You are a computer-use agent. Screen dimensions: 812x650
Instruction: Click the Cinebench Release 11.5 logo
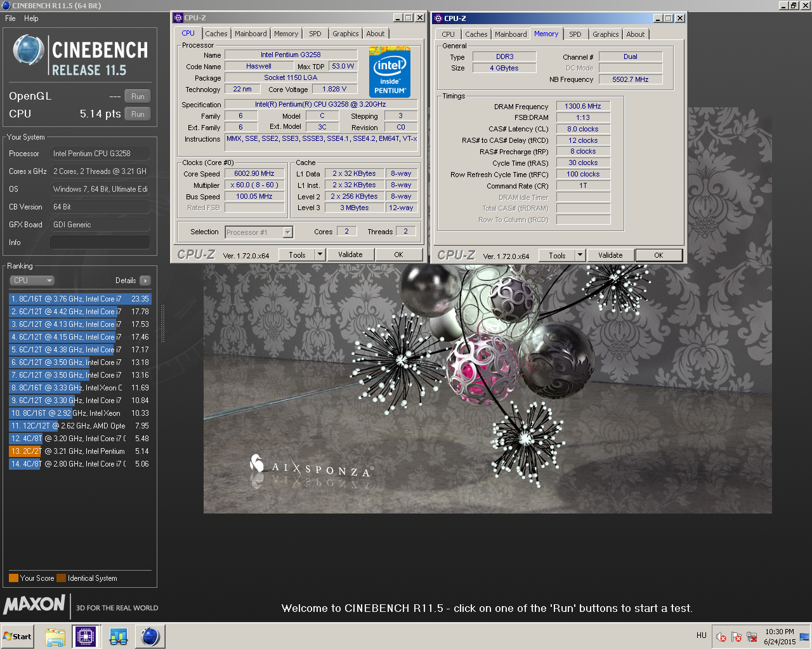click(81, 55)
